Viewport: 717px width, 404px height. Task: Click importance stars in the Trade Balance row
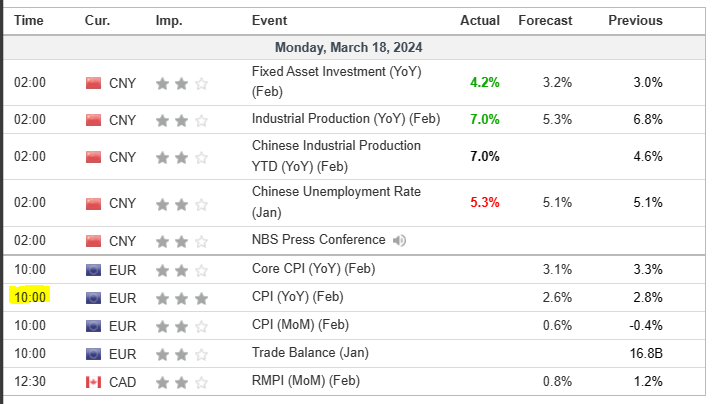click(x=182, y=353)
